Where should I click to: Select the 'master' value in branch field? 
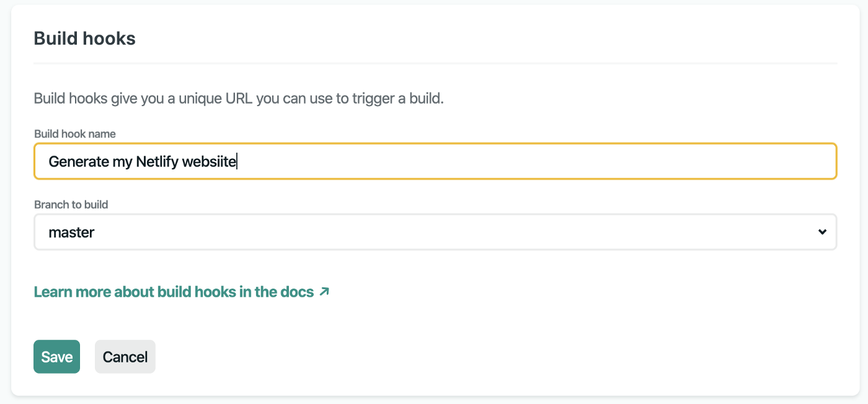[72, 233]
